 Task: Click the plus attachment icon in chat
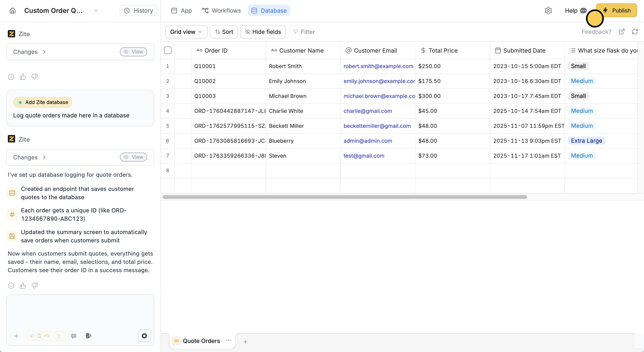click(17, 336)
